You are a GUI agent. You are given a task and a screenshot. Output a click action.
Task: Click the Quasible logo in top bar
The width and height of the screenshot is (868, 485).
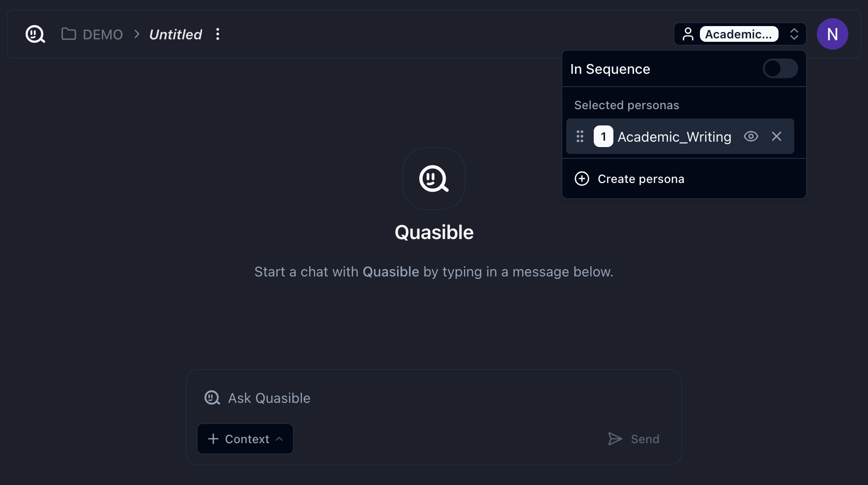[x=35, y=34]
